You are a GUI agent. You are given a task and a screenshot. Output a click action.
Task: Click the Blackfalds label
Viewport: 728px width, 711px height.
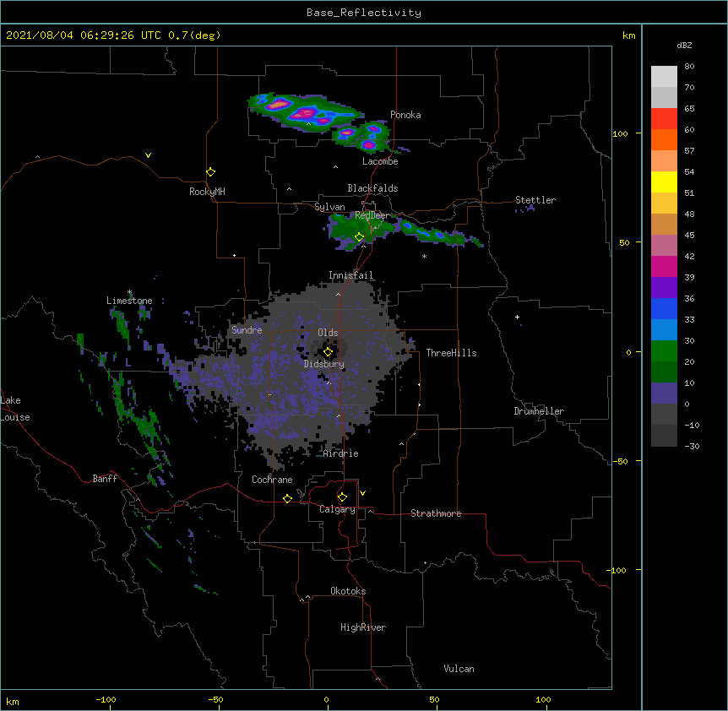tap(372, 188)
